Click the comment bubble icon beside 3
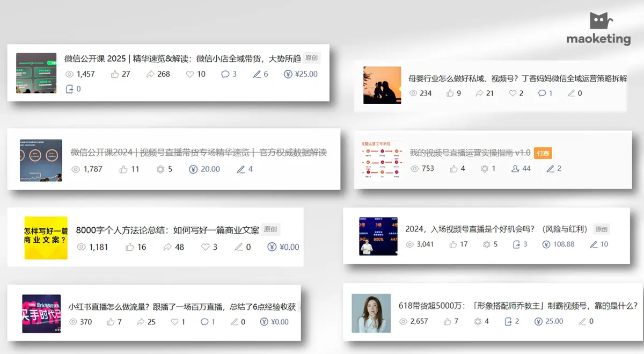Image resolution: width=644 pixels, height=354 pixels. tap(225, 74)
